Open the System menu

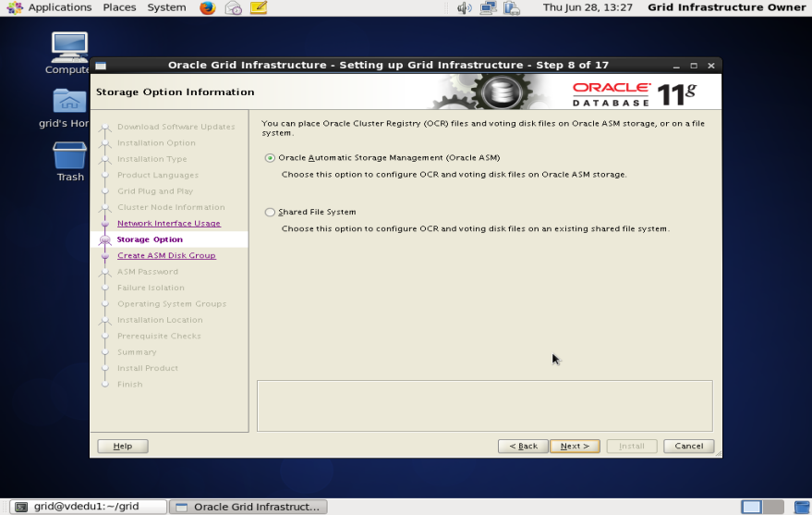point(167,7)
